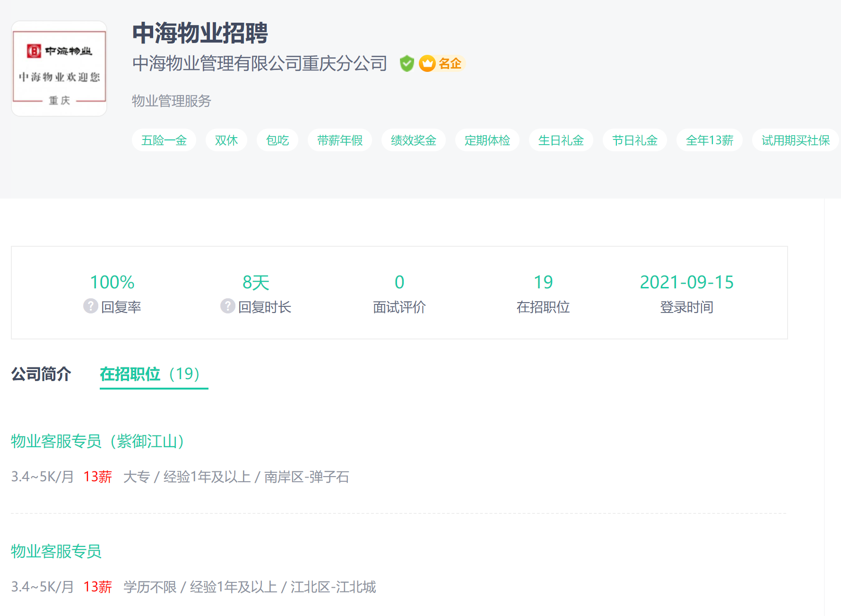Viewport: 841px width, 616px height.
Task: Click the green verified shield icon
Action: (407, 63)
